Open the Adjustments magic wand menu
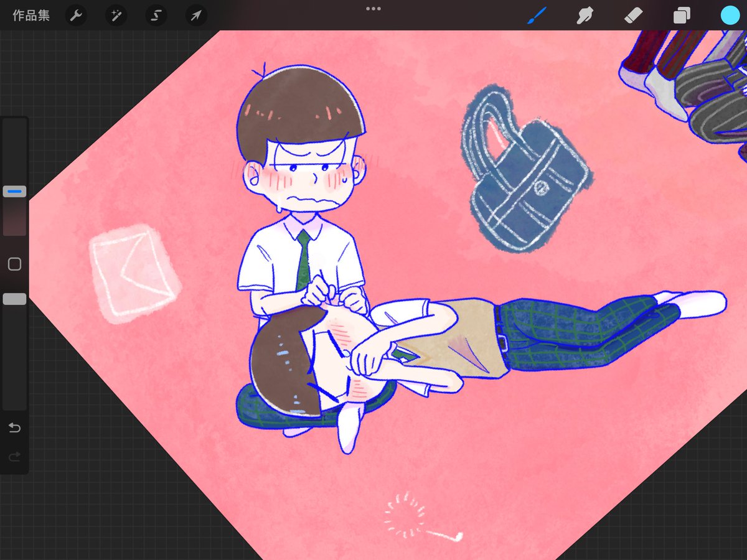This screenshot has width=747, height=560. tap(116, 16)
